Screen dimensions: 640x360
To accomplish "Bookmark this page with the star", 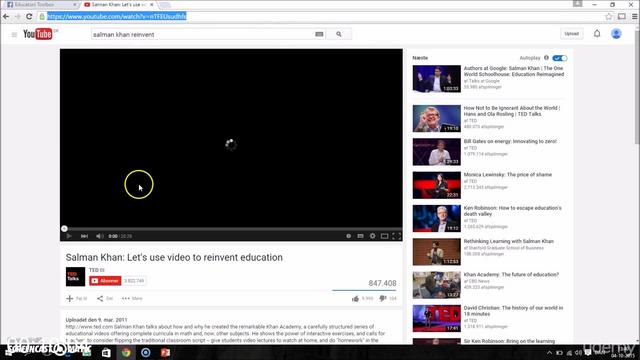I will tap(609, 16).
